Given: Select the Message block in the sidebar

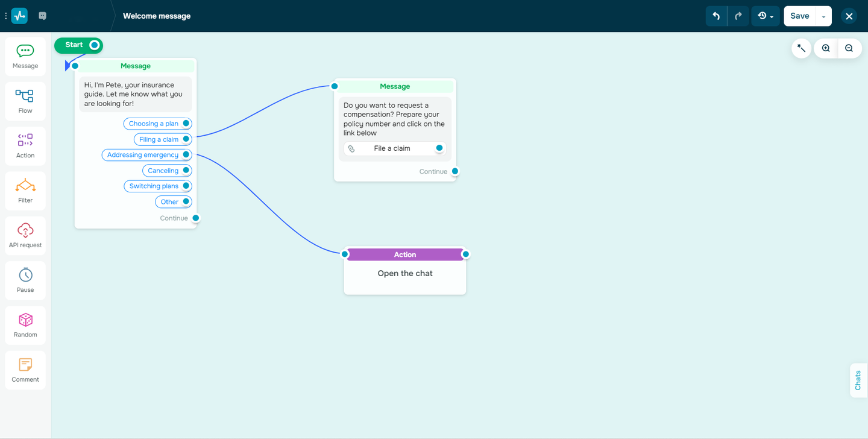Looking at the screenshot, I should point(25,57).
